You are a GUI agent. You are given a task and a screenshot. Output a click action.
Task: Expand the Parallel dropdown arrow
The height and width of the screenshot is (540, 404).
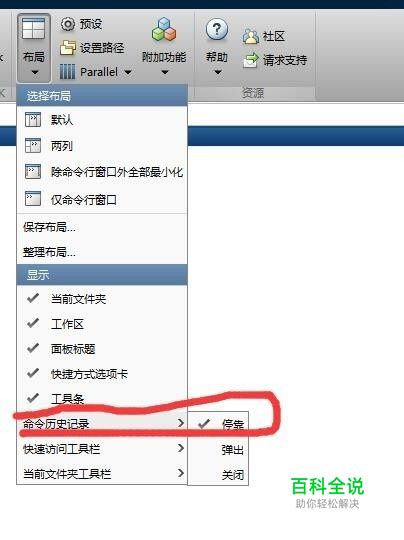click(128, 72)
